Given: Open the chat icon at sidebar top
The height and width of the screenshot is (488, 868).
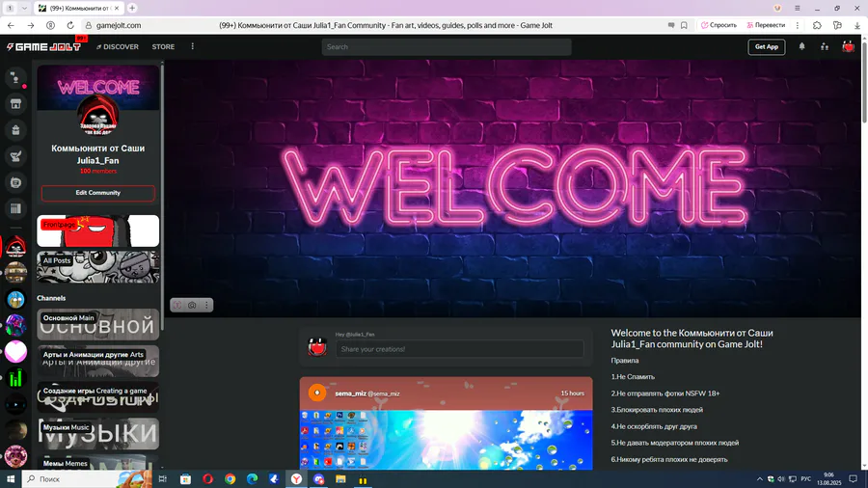Looking at the screenshot, I should (15, 78).
